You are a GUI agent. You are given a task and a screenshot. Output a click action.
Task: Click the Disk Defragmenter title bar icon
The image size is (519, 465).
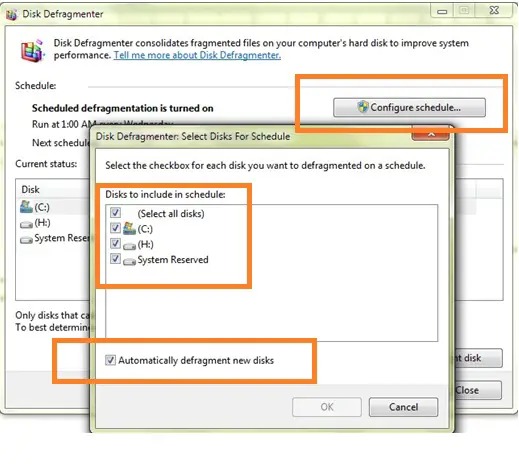[x=12, y=15]
